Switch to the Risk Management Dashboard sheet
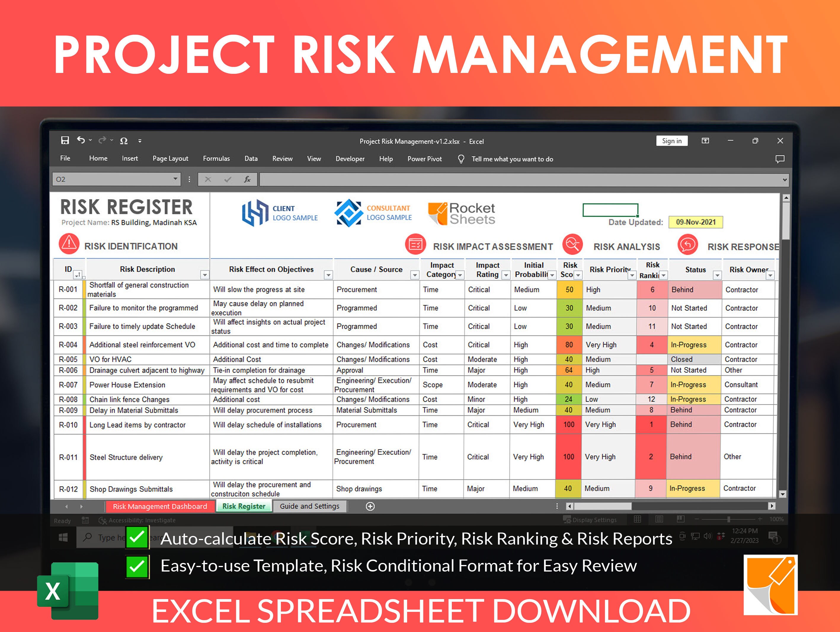The image size is (840, 632). tap(159, 506)
